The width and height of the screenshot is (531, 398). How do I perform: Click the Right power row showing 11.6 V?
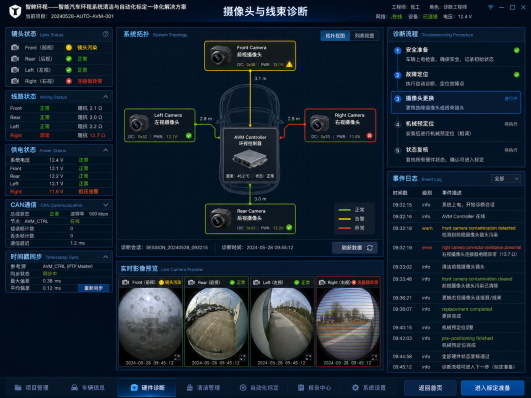click(59, 192)
